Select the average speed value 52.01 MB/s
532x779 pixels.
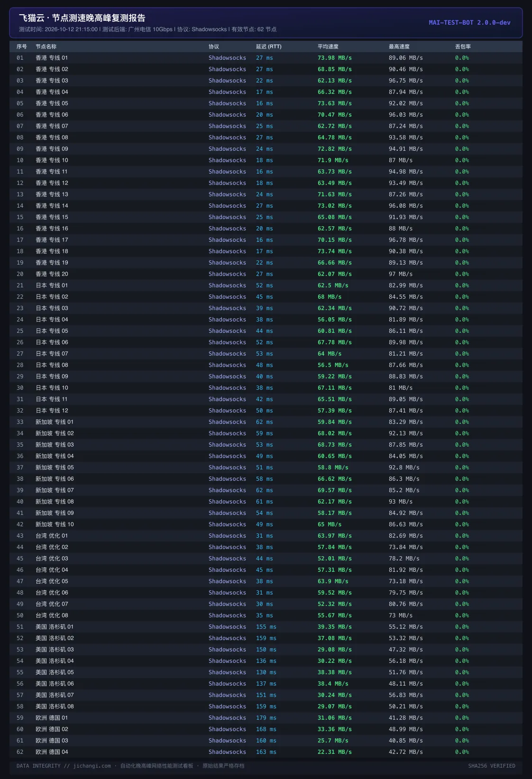[x=335, y=559]
